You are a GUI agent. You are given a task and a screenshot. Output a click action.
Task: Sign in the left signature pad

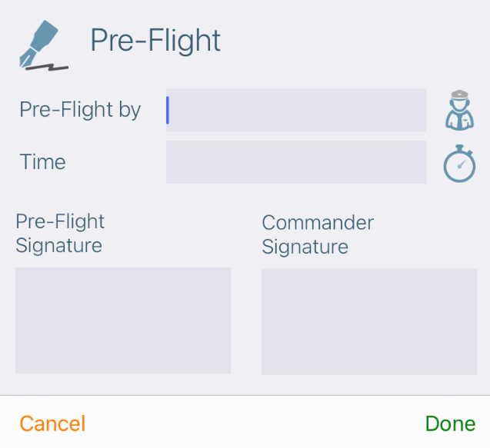click(123, 320)
